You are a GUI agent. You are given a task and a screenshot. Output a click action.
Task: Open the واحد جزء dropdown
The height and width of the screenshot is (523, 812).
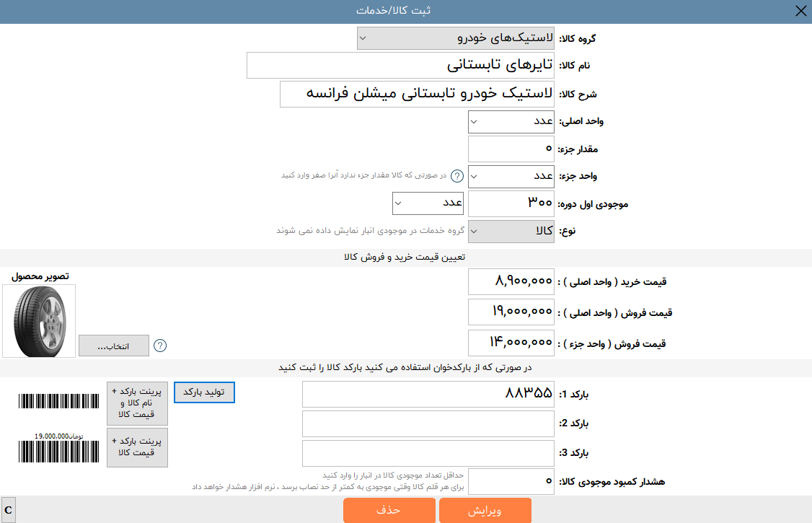[x=511, y=177]
